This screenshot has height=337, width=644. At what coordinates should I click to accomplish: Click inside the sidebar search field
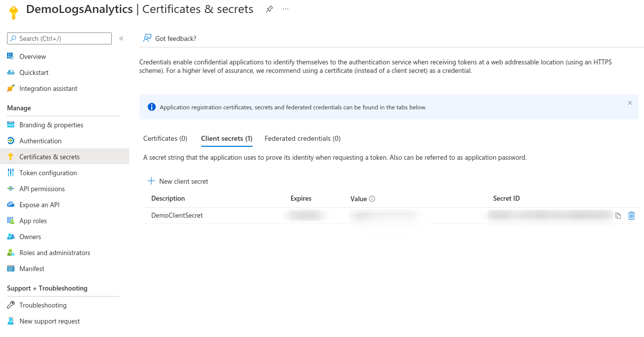59,38
